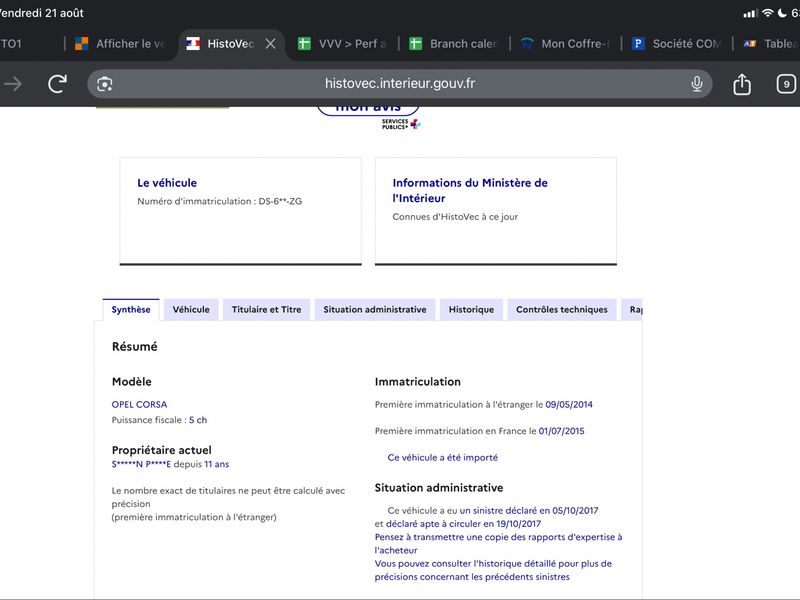
Task: Click the '5 ch' fiscal power value
Action: (x=198, y=420)
